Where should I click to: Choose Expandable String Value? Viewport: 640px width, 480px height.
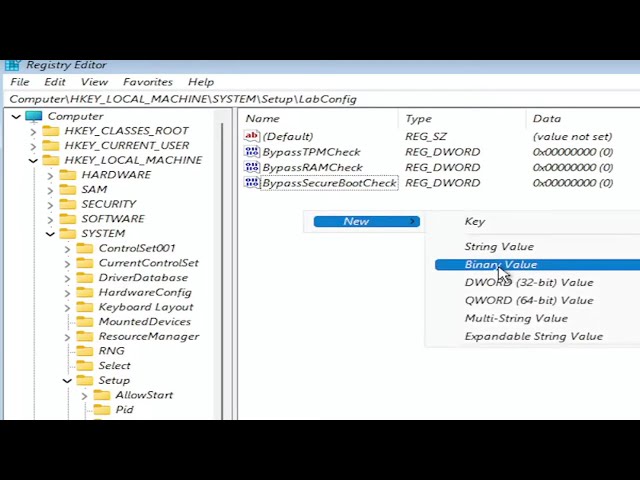(x=532, y=336)
